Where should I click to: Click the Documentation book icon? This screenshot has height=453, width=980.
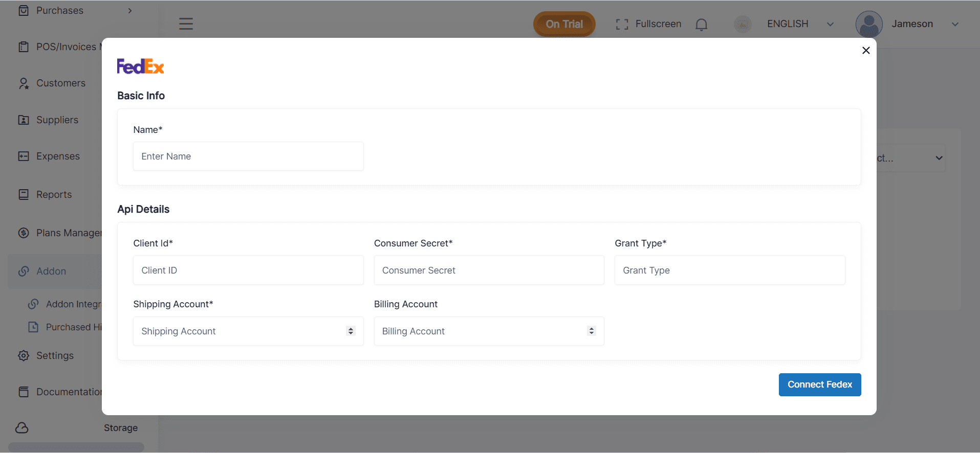click(x=24, y=392)
